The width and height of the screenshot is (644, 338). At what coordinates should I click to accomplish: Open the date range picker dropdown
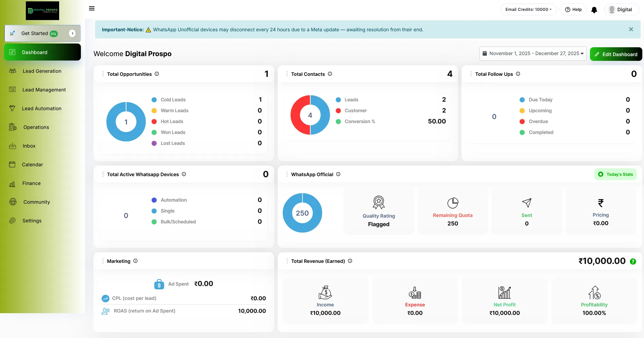533,54
